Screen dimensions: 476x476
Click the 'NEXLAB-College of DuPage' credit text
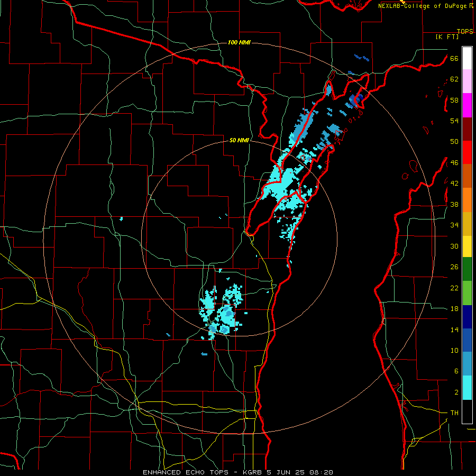click(423, 6)
